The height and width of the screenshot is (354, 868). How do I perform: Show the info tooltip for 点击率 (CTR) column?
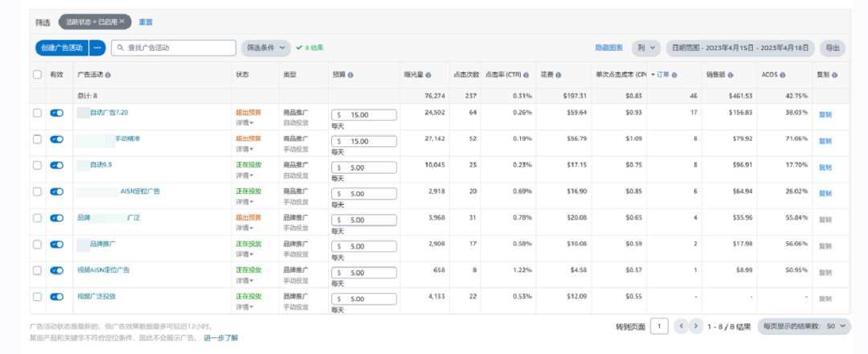point(526,75)
